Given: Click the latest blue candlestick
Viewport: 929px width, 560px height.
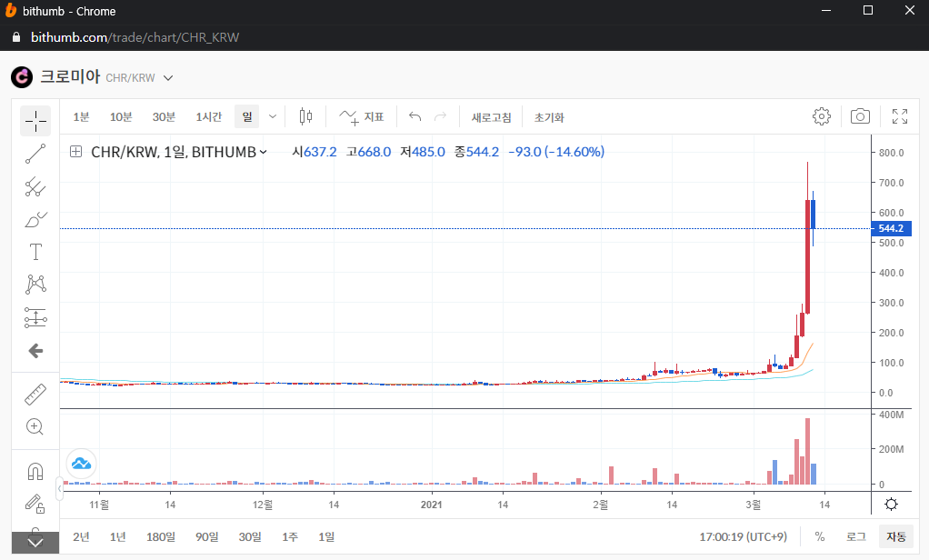Looking at the screenshot, I should coord(814,214).
